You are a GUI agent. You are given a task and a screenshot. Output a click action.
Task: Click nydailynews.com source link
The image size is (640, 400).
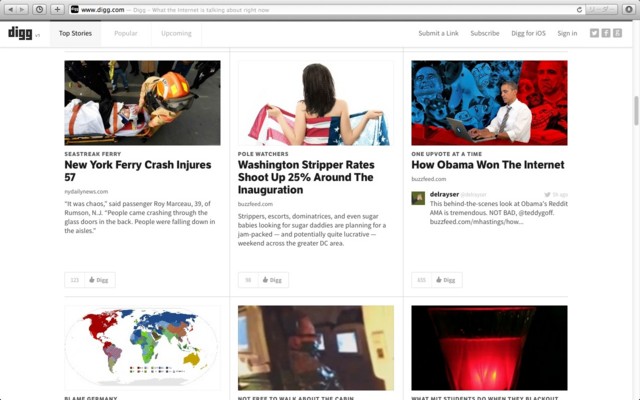pyautogui.click(x=86, y=191)
